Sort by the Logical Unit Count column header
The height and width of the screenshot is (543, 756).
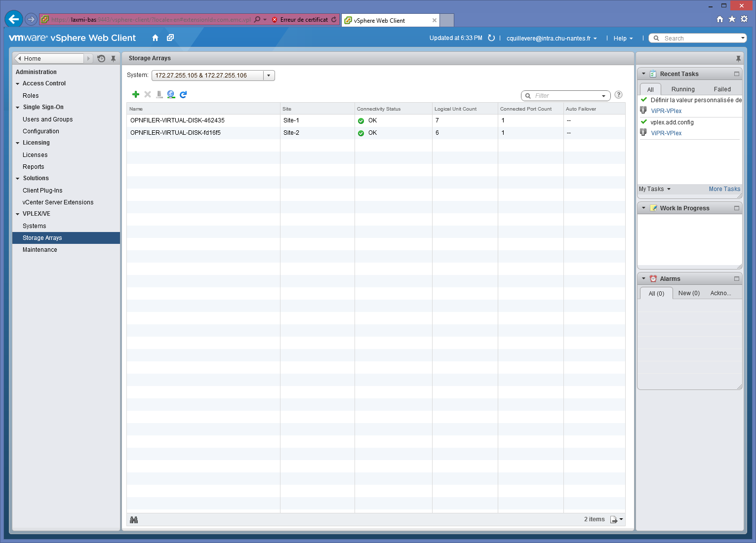[465, 109]
